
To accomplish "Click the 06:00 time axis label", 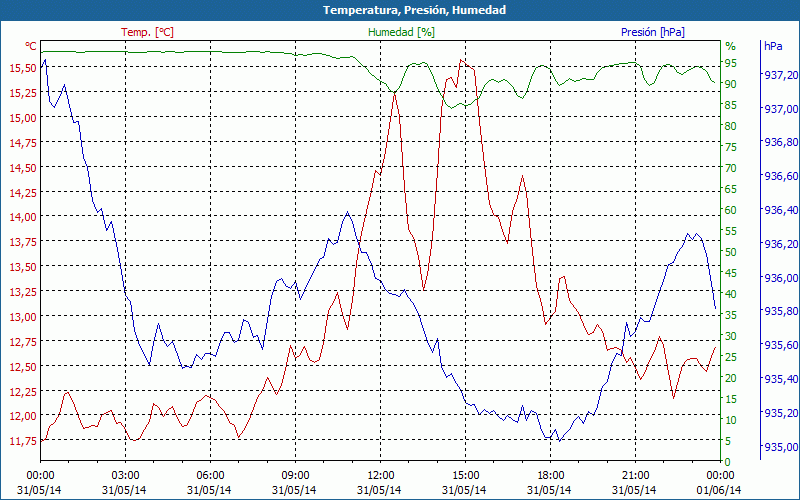I will (x=210, y=476).
